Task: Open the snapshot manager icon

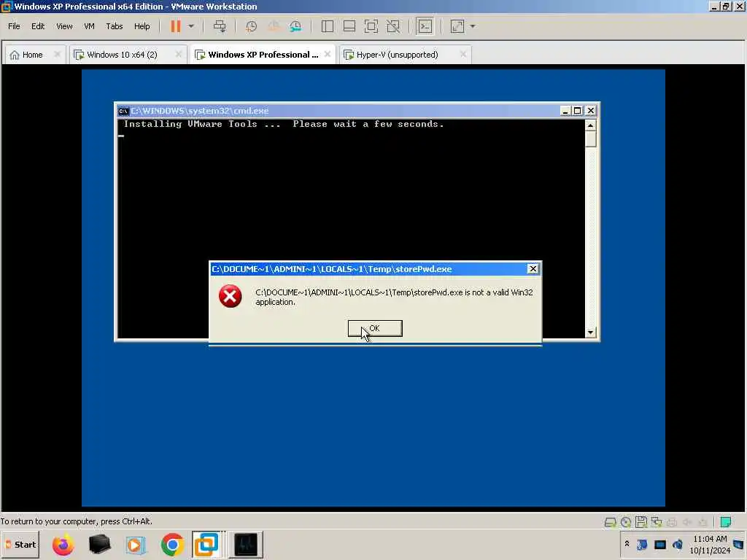Action: [295, 26]
